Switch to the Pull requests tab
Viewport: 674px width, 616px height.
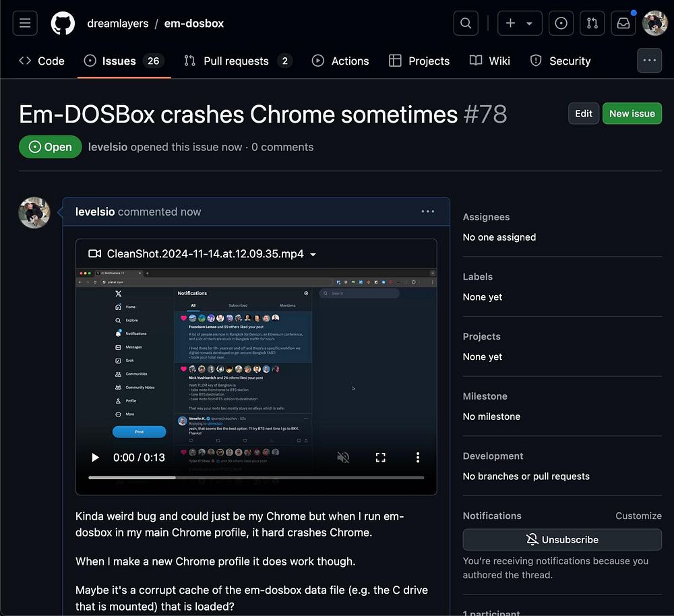pyautogui.click(x=238, y=61)
